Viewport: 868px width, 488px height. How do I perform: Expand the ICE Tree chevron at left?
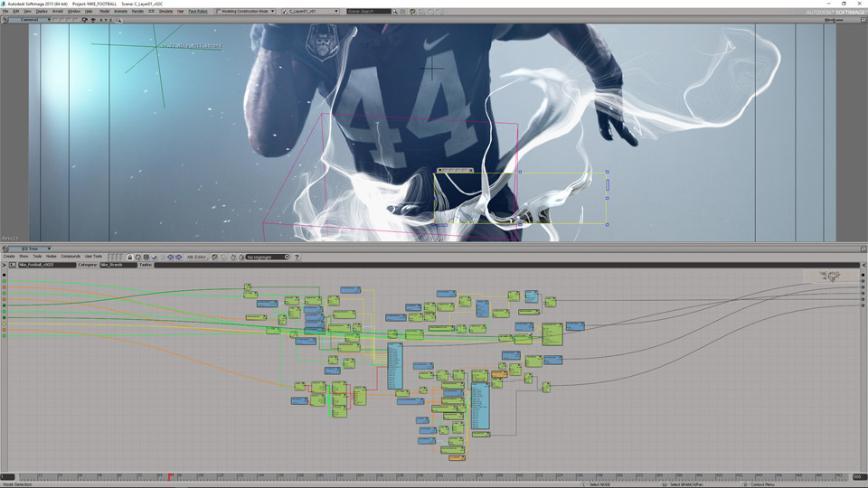click(4, 265)
